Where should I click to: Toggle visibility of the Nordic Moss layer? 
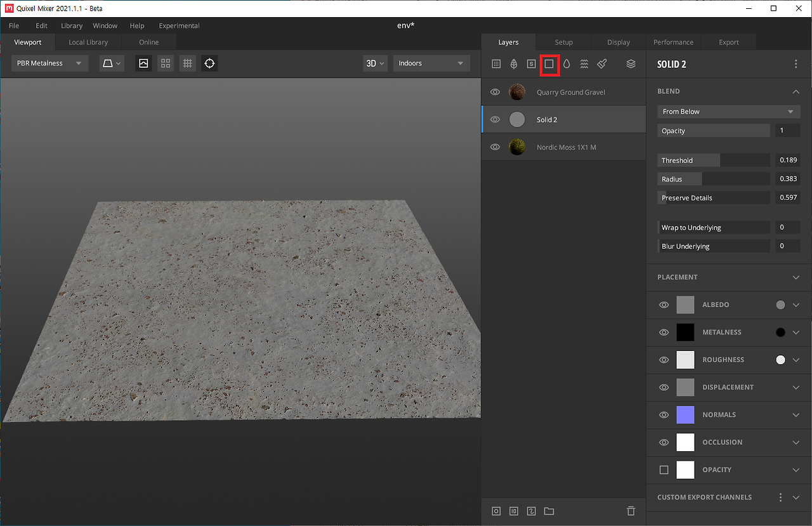(x=495, y=147)
